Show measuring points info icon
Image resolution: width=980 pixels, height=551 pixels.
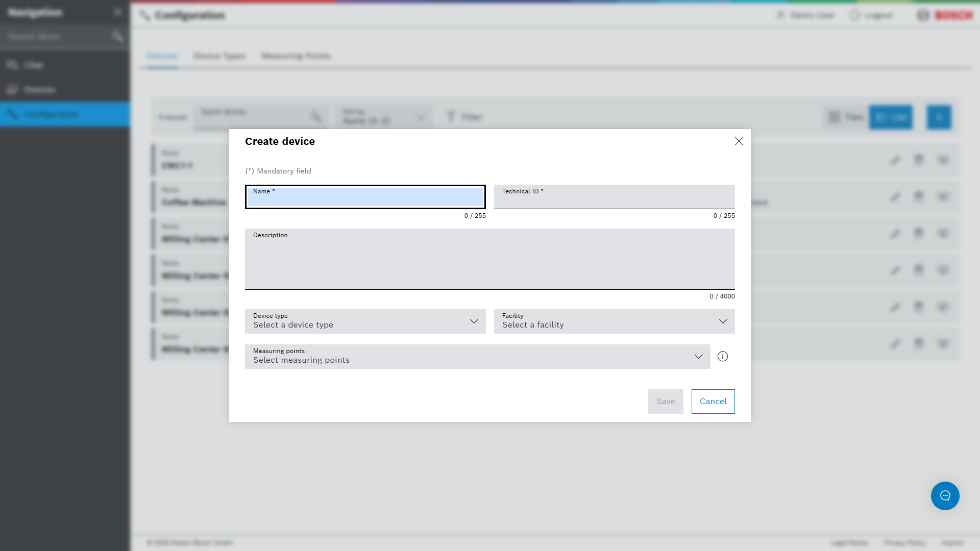723,357
